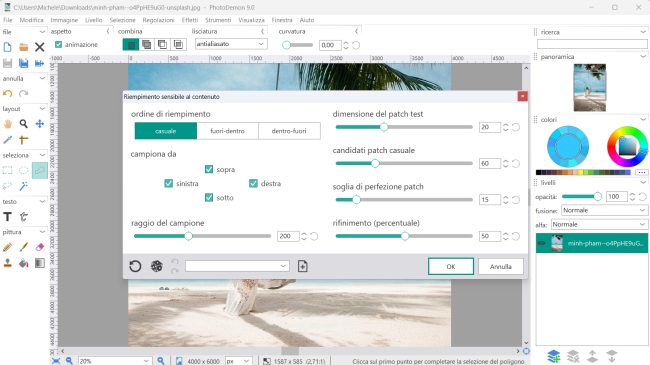Viewport: 650px width, 365px height.
Task: Click the Annulla cancel button
Action: click(x=501, y=266)
